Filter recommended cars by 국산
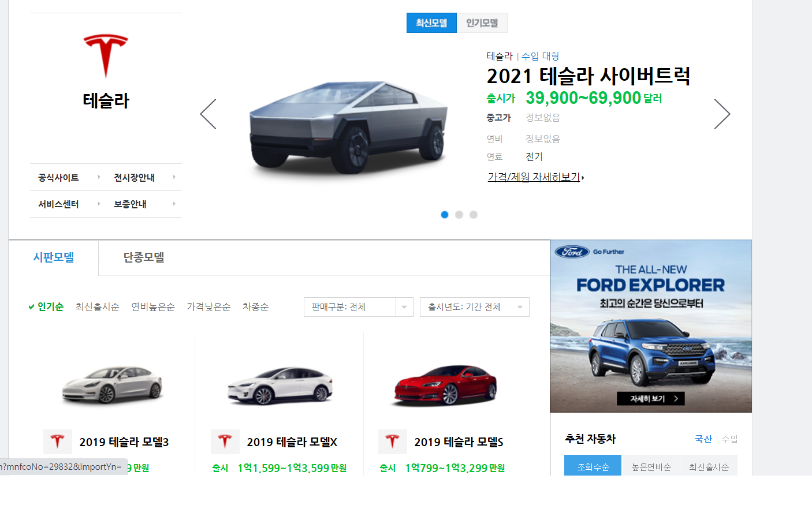 coord(703,439)
